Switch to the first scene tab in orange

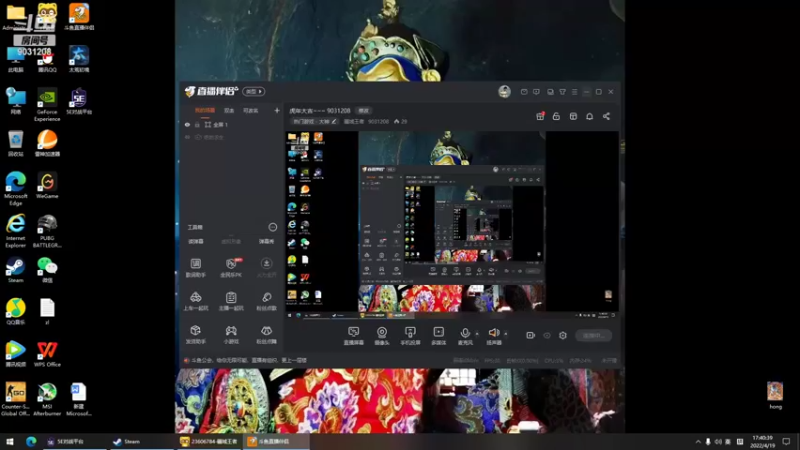tap(205, 110)
